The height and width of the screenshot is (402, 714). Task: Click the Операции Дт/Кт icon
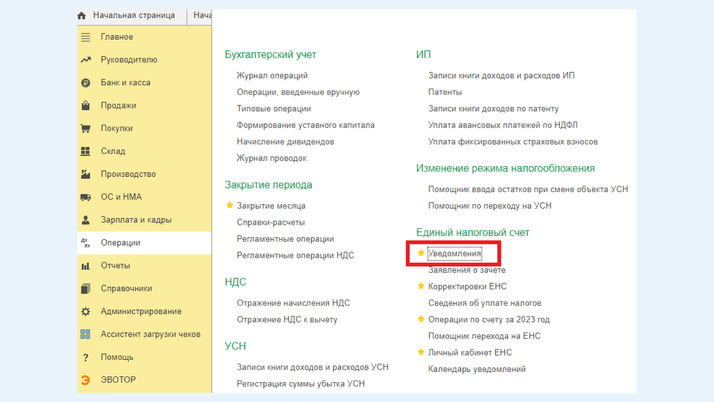pyautogui.click(x=86, y=243)
